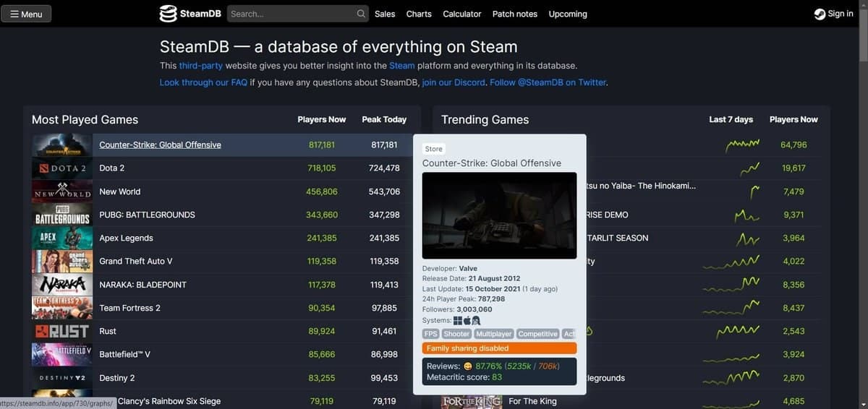Click Destiny 2 logo thumbnail

[62, 378]
